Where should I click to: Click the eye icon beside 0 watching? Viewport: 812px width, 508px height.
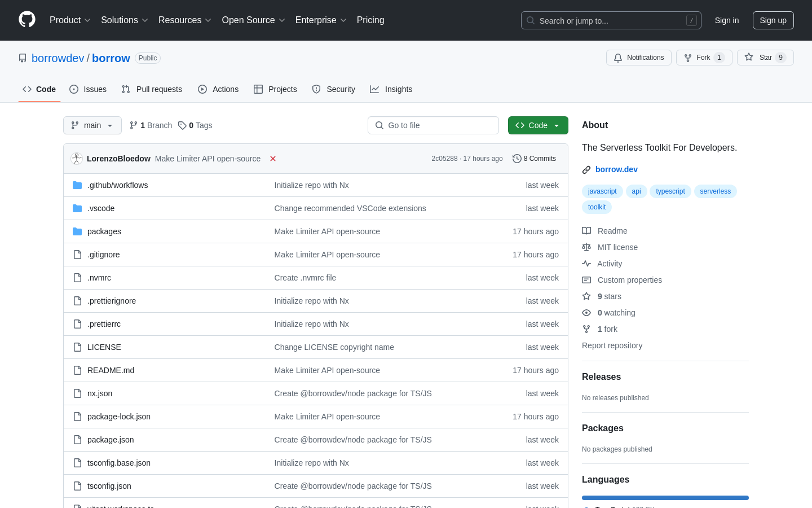pyautogui.click(x=586, y=313)
